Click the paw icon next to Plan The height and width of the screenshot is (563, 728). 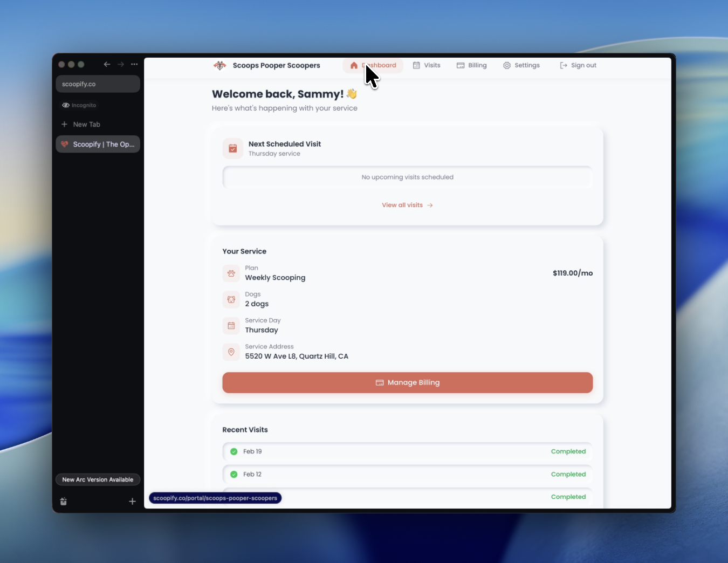pyautogui.click(x=231, y=273)
